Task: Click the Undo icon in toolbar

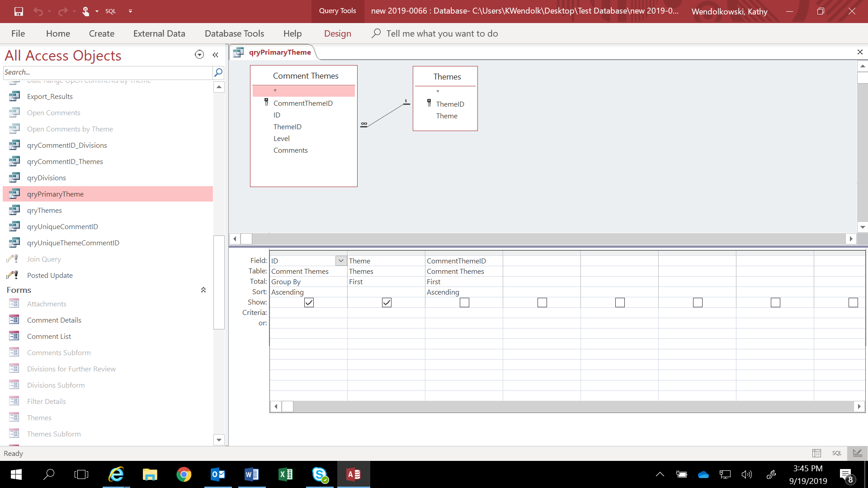Action: tap(37, 11)
